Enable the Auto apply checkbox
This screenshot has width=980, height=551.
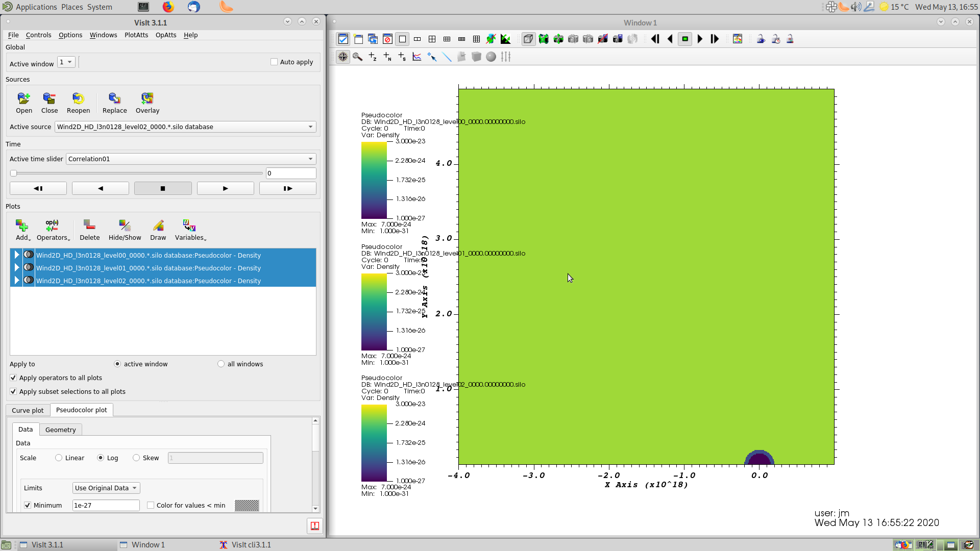point(274,61)
